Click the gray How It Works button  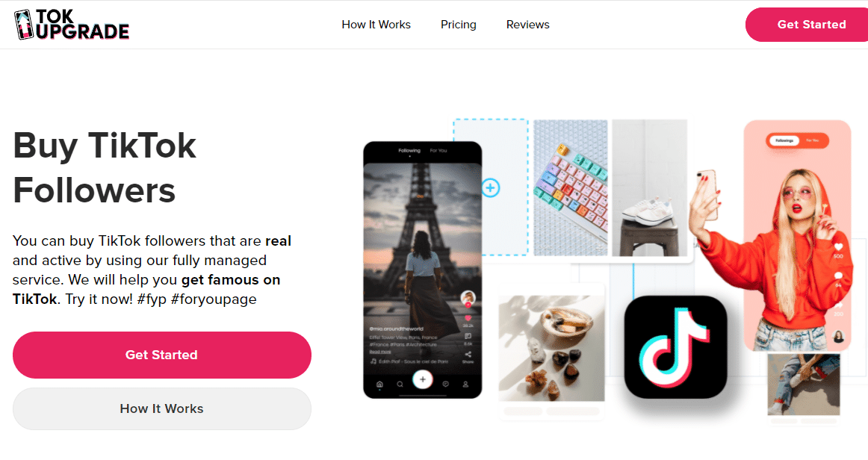coord(161,408)
